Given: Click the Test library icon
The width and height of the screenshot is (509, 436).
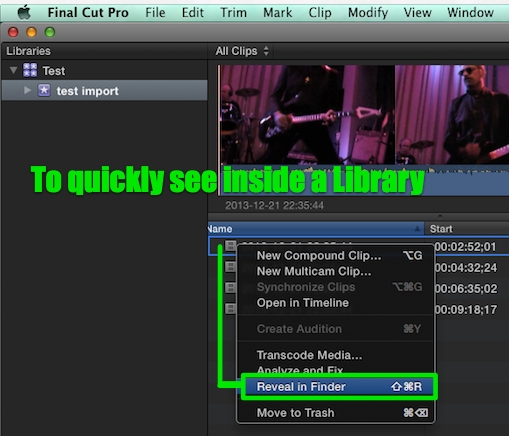Looking at the screenshot, I should click(x=30, y=70).
